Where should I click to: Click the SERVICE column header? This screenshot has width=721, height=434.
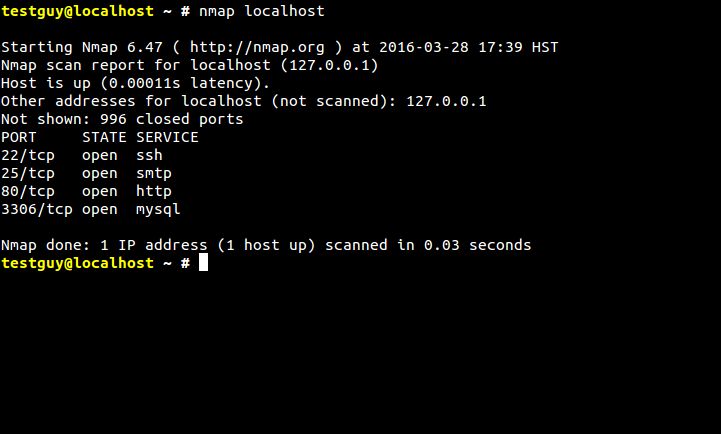(x=167, y=137)
